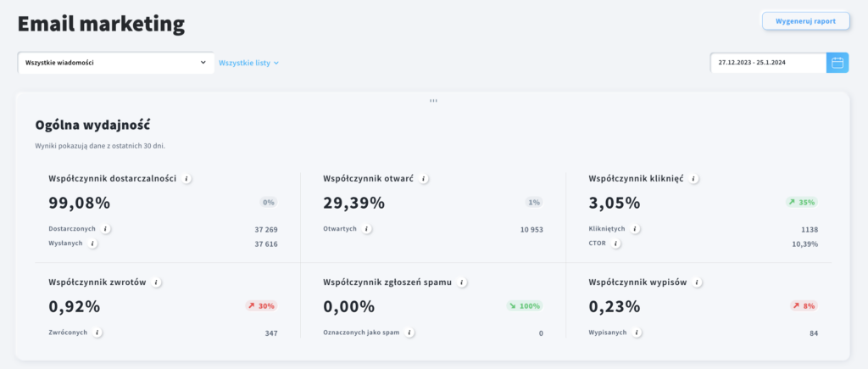The height and width of the screenshot is (369, 868).
Task: Click info icon next to Zwróconych
Action: [x=97, y=333]
